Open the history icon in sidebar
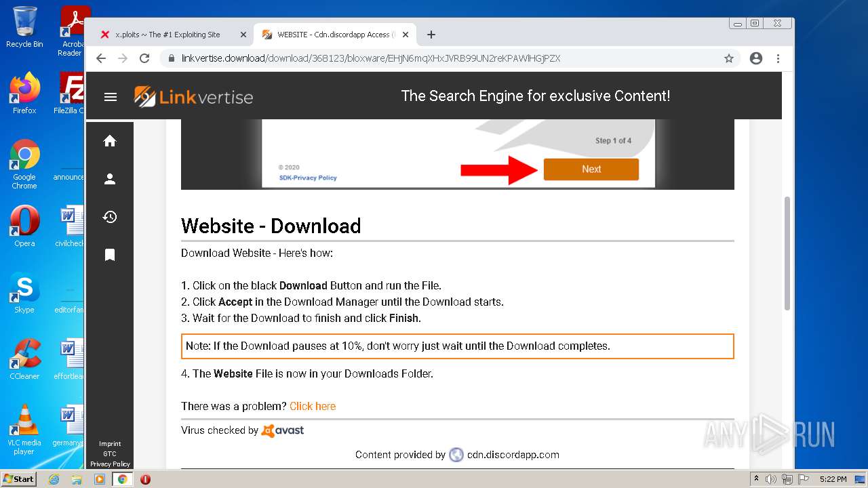Screen dimensions: 868x488 click(x=110, y=217)
